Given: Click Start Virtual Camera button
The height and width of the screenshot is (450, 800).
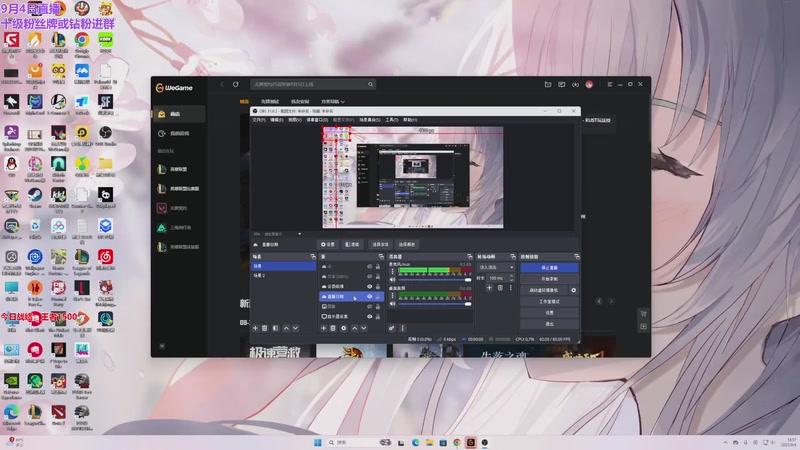Looking at the screenshot, I should (x=543, y=290).
